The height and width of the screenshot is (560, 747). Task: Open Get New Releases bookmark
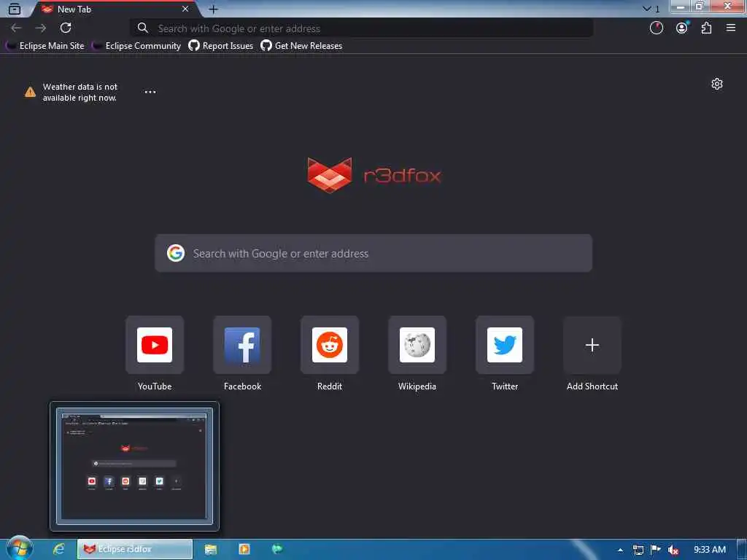tap(301, 46)
